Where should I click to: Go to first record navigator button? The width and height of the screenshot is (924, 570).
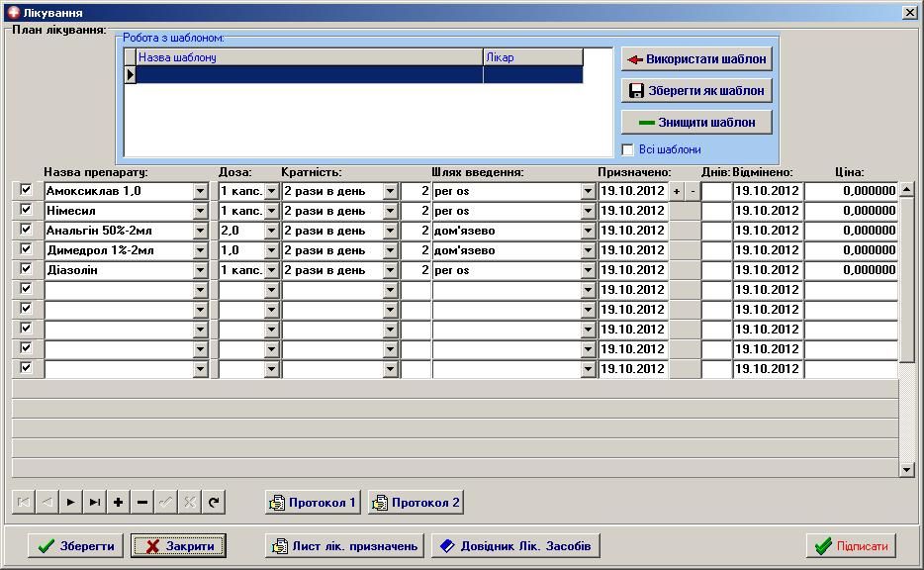[23, 502]
